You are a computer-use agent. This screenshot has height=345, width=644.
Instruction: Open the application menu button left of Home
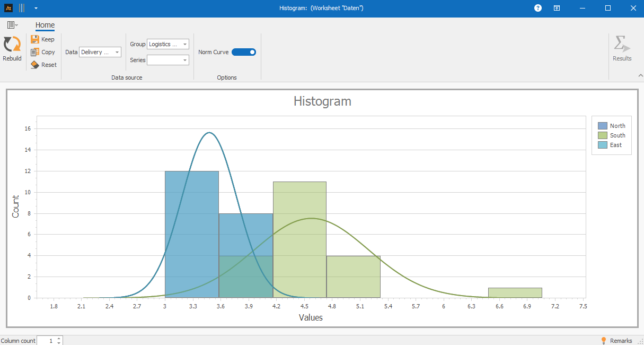[x=12, y=25]
